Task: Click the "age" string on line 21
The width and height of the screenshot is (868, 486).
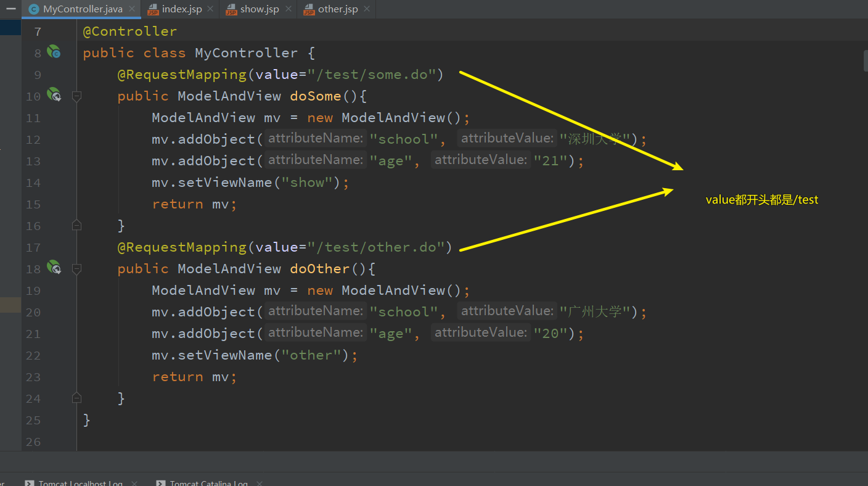Action: coord(390,334)
